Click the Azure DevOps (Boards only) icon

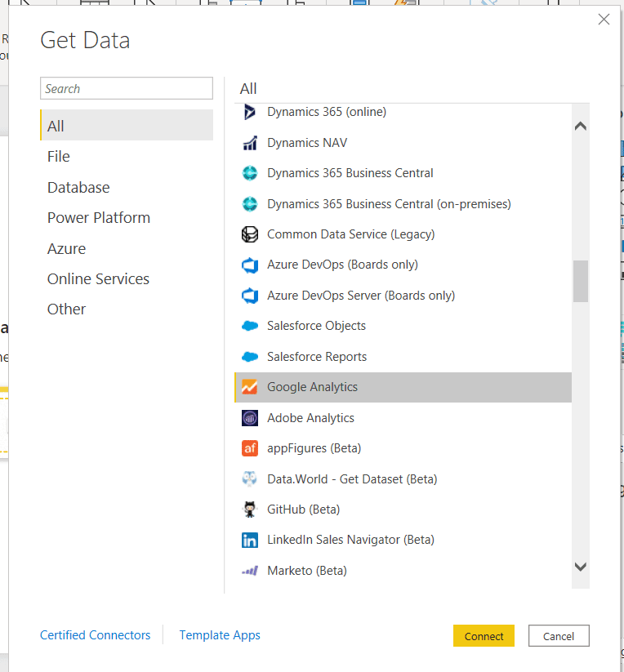[250, 265]
